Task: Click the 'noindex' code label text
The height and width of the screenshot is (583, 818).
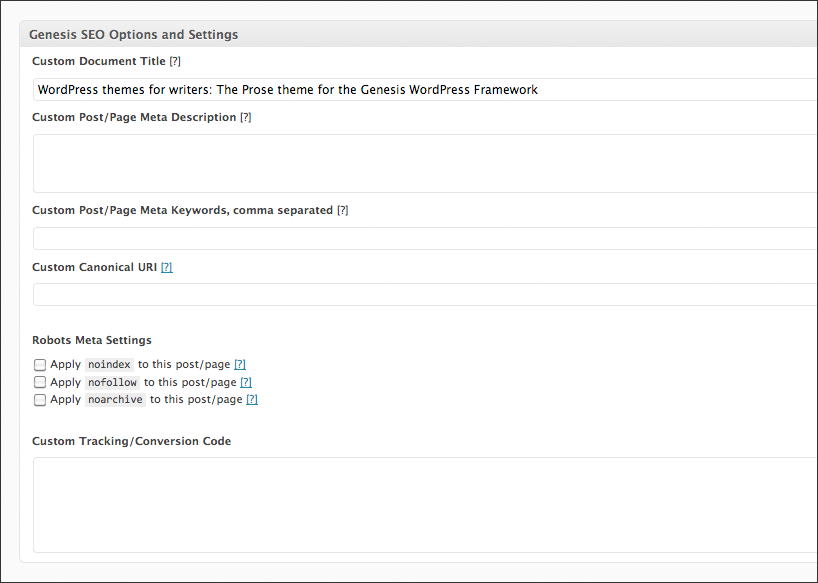Action: pyautogui.click(x=110, y=365)
